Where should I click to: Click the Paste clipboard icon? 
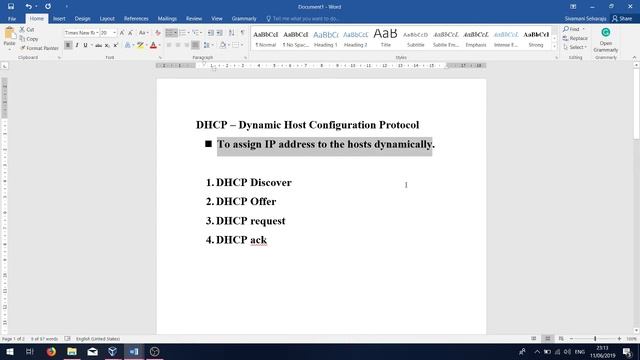pyautogui.click(x=9, y=34)
